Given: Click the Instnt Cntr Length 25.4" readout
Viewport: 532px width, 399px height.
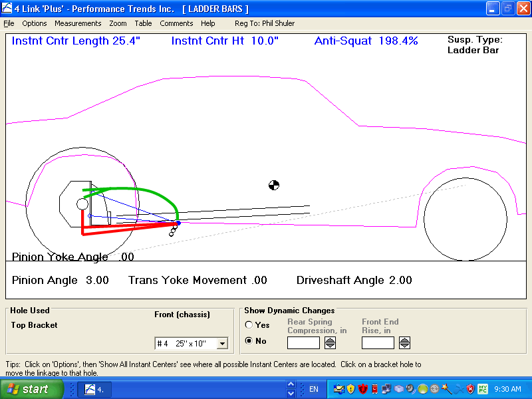Looking at the screenshot, I should pos(76,41).
